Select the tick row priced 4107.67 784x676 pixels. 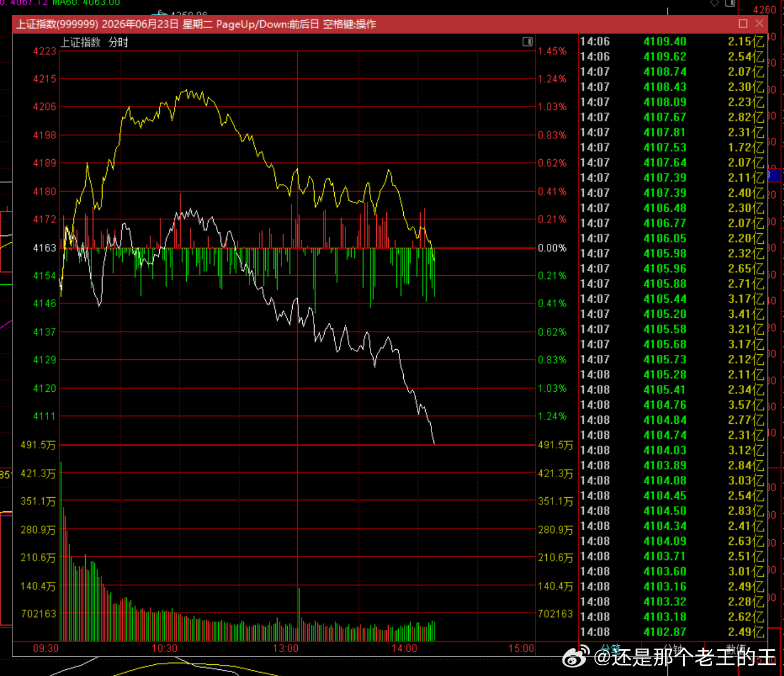click(x=672, y=117)
